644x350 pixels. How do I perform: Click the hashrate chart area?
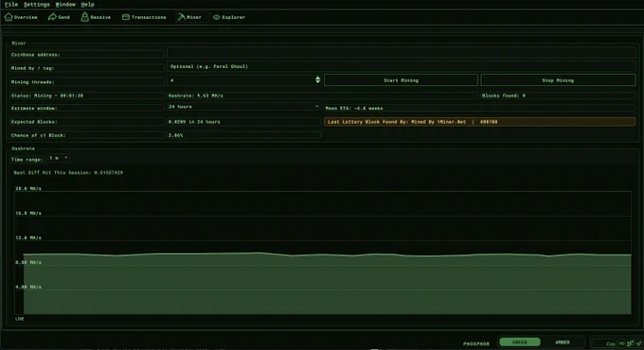323,253
